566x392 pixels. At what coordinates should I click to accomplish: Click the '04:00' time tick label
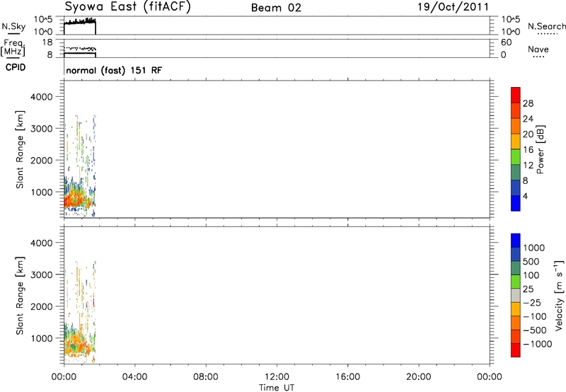(x=134, y=377)
